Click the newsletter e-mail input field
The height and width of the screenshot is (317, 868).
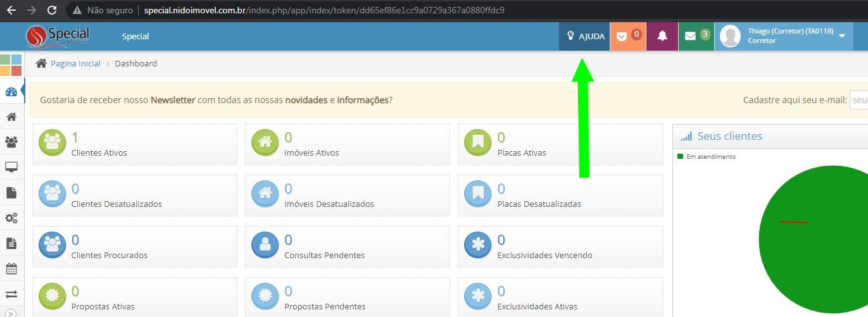(x=859, y=100)
